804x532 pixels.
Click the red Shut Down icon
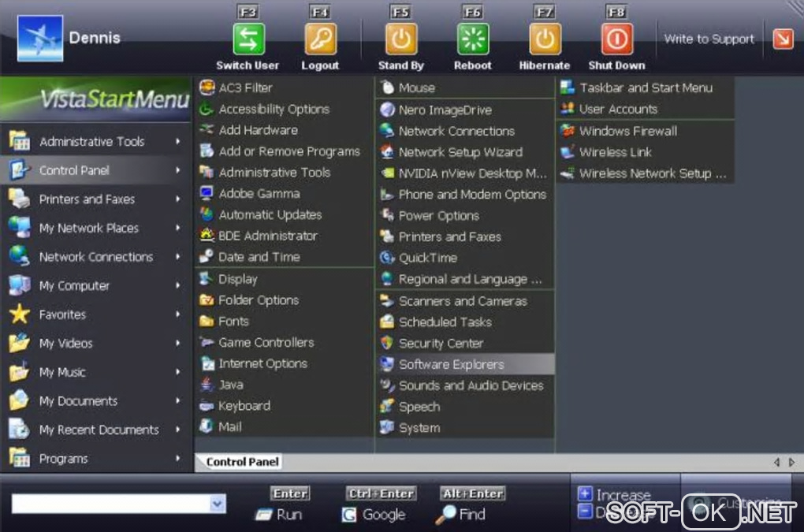click(617, 39)
